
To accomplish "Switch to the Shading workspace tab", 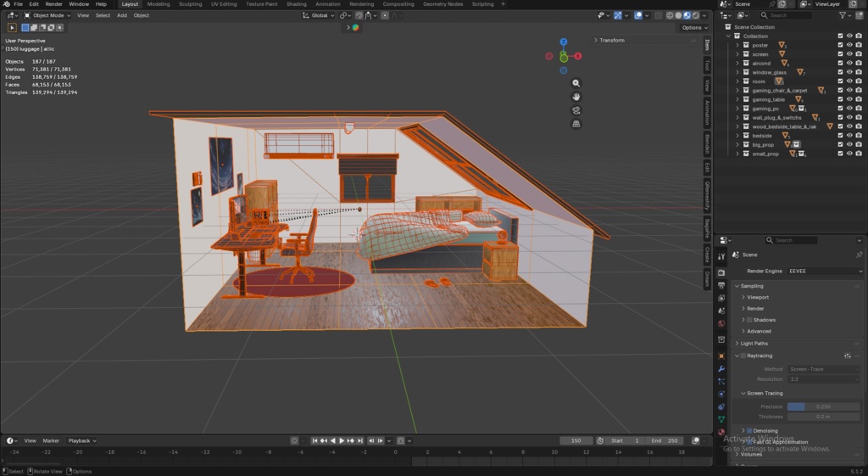I will (296, 4).
